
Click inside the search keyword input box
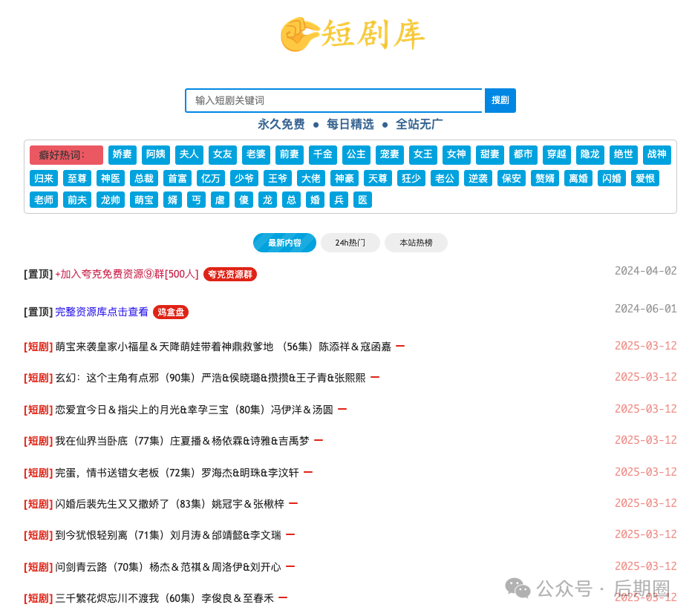(334, 100)
